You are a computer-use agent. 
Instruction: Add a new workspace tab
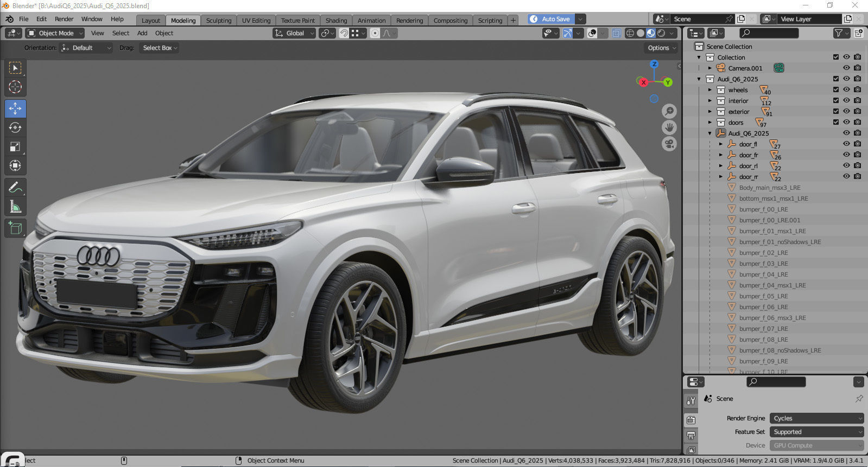(x=513, y=21)
